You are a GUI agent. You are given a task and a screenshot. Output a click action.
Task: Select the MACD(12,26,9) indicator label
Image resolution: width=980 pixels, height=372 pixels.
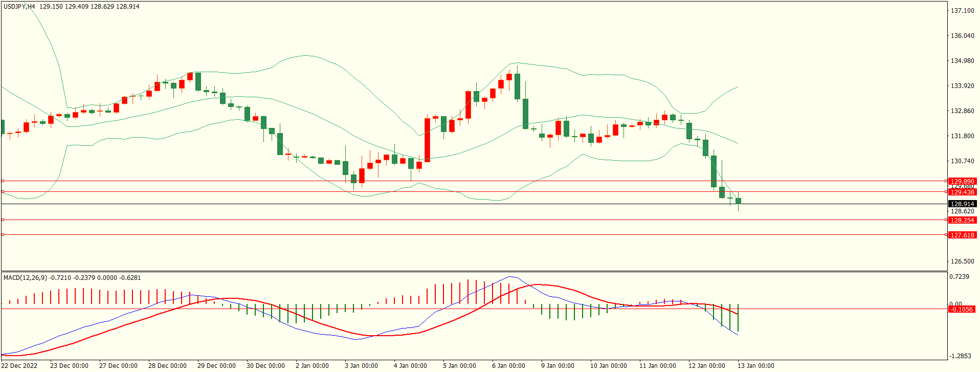[x=25, y=278]
